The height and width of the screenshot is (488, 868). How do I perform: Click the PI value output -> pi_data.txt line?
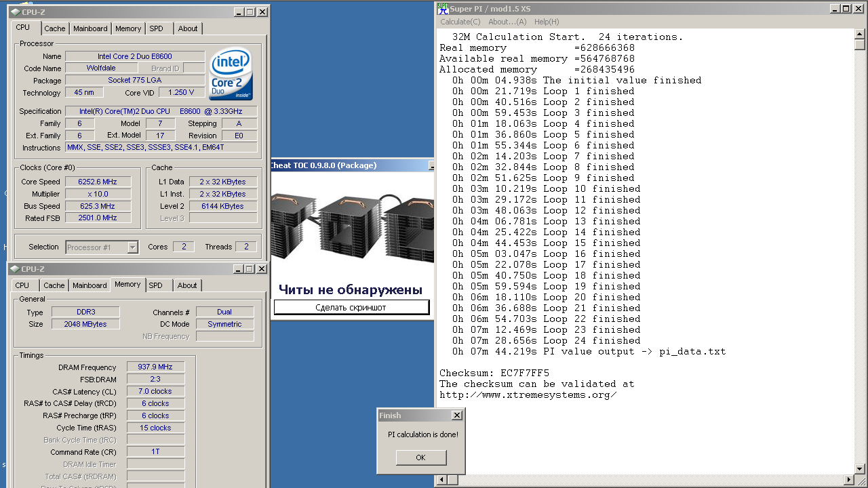pos(589,352)
